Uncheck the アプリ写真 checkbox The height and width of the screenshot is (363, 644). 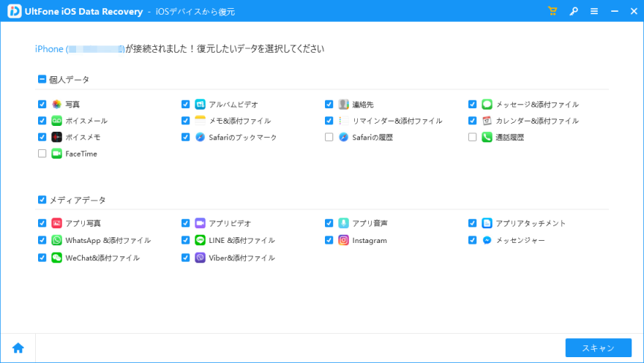pyautogui.click(x=42, y=223)
